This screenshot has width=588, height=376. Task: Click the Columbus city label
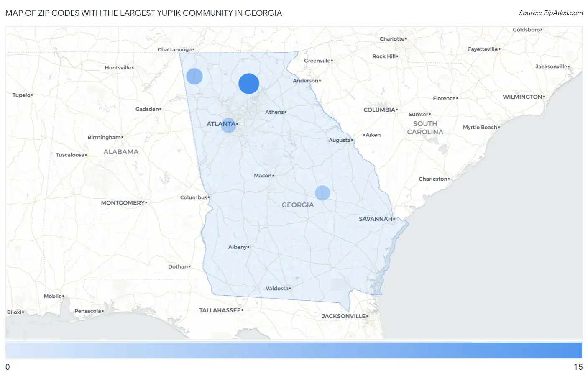194,197
